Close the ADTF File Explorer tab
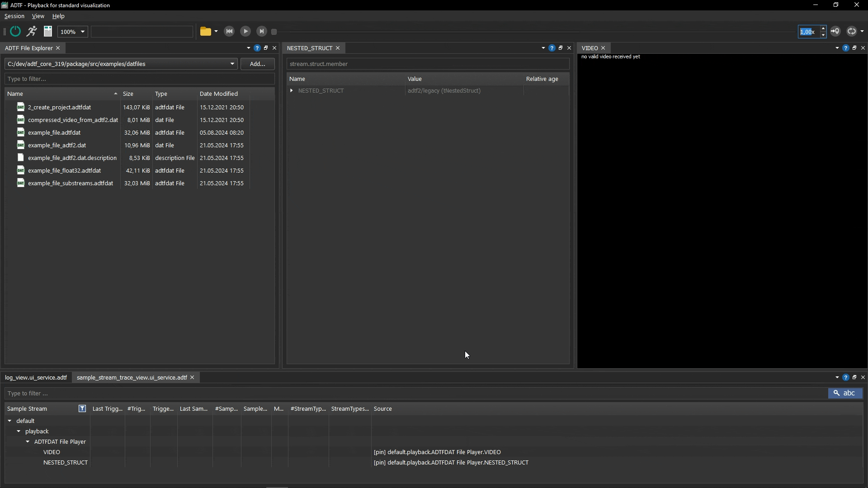868x488 pixels. click(x=58, y=48)
